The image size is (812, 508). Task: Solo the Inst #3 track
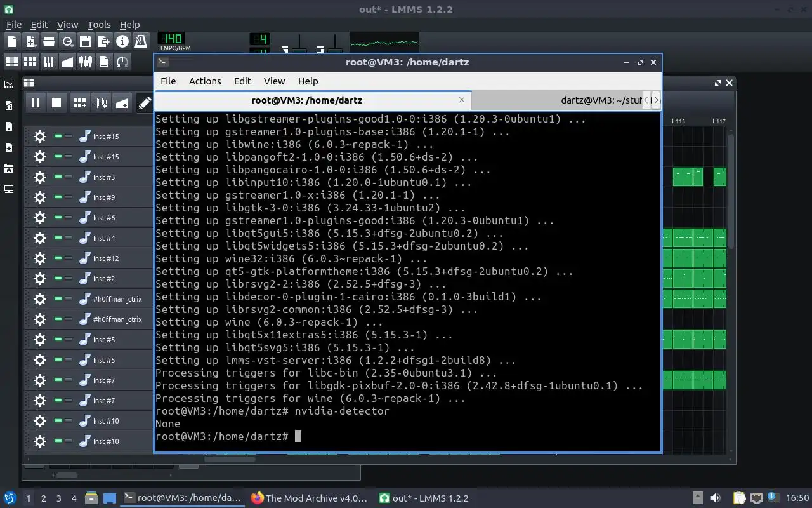69,177
